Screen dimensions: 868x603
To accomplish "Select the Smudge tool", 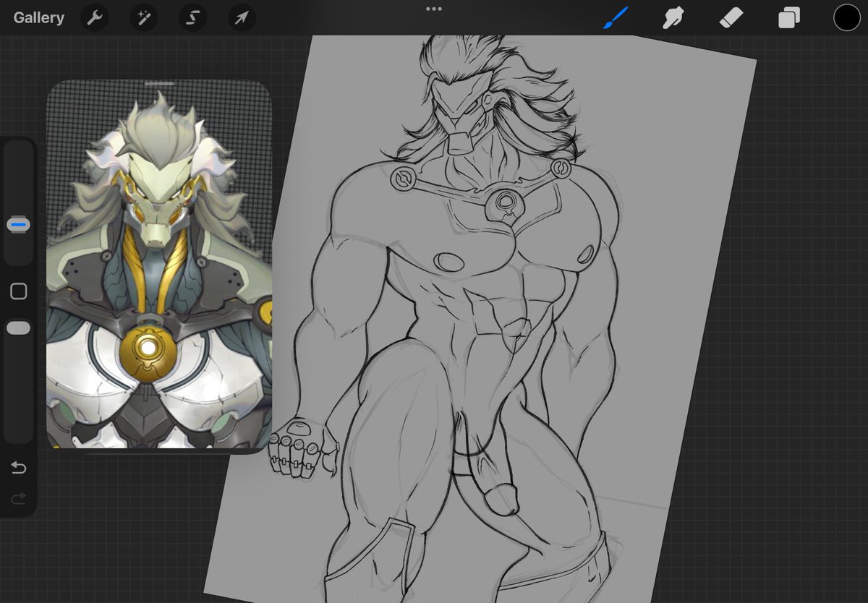I will [673, 18].
